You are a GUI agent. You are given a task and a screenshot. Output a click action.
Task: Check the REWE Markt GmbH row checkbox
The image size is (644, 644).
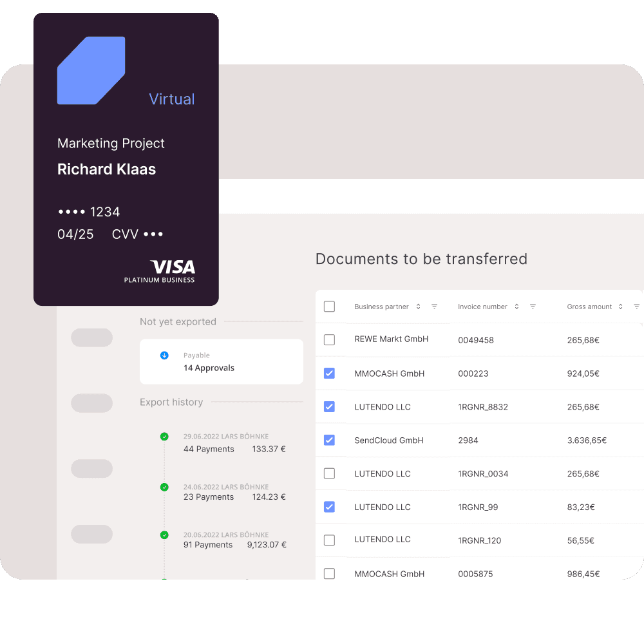329,339
